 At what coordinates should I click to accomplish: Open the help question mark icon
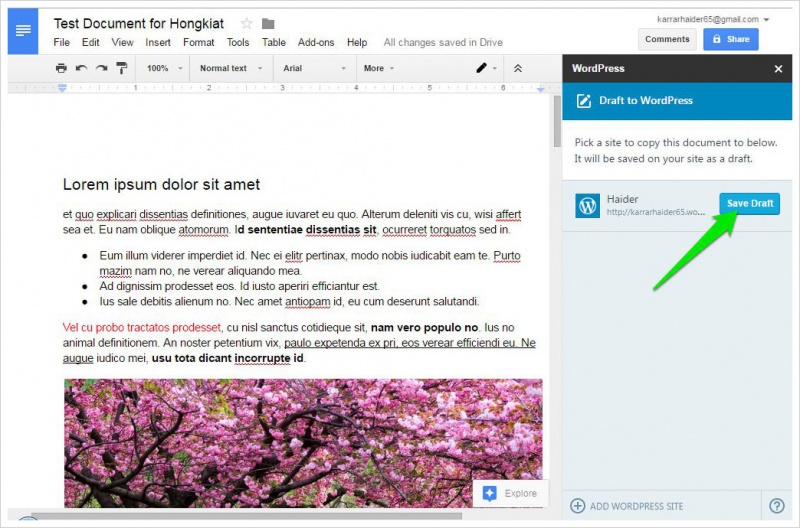pos(777,506)
